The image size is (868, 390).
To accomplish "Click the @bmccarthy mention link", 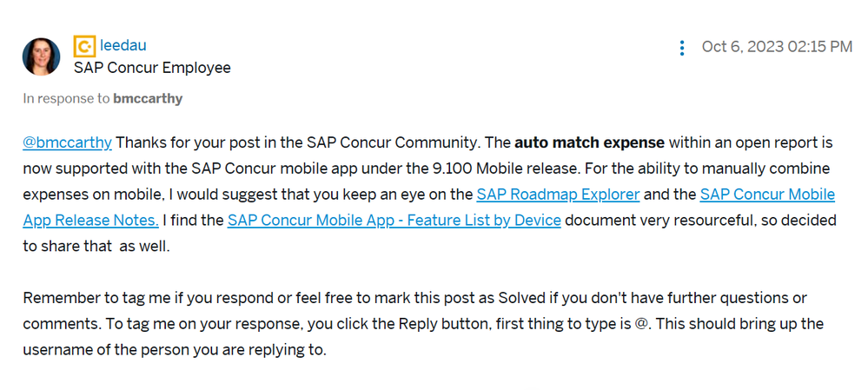I will (x=68, y=142).
